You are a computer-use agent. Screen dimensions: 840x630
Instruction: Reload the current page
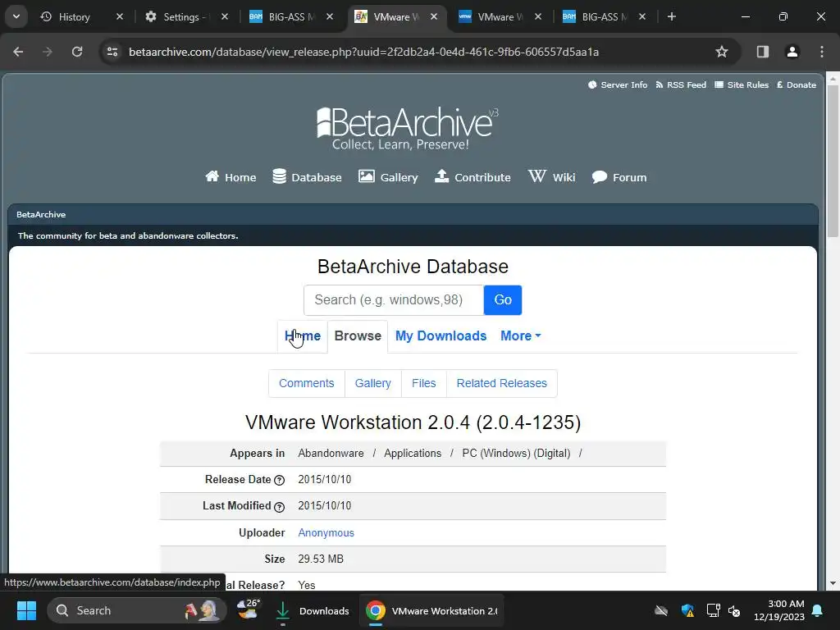77,52
